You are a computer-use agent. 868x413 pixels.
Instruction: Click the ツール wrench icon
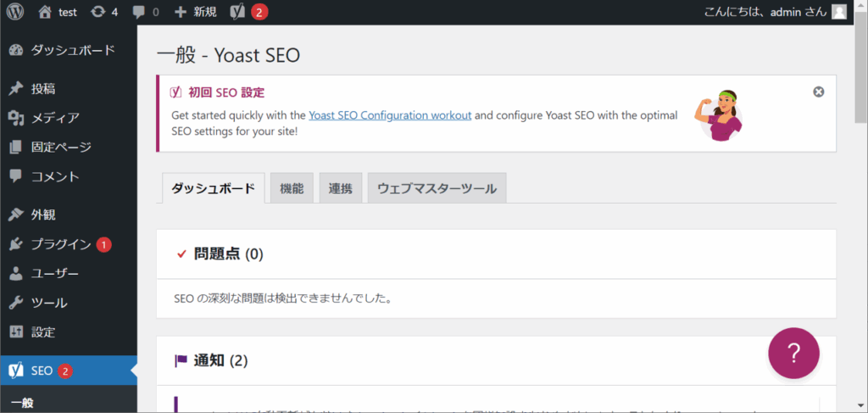[x=16, y=303]
